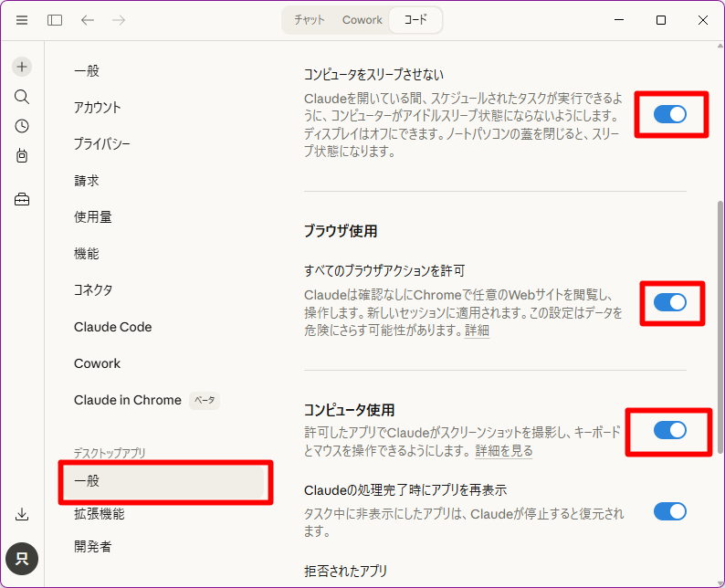
Task: Open 拡張機能 settings
Action: point(99,514)
